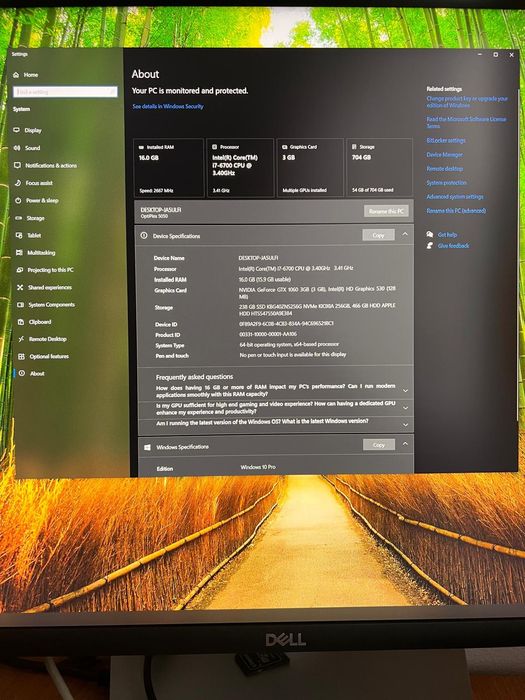This screenshot has height=700, width=525.
Task: Click the 64-bit operating system value
Action: pos(289,344)
